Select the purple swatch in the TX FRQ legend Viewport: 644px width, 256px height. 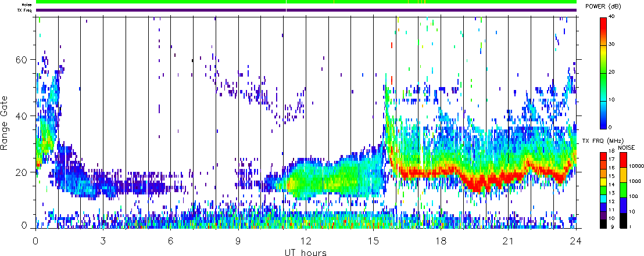click(603, 216)
